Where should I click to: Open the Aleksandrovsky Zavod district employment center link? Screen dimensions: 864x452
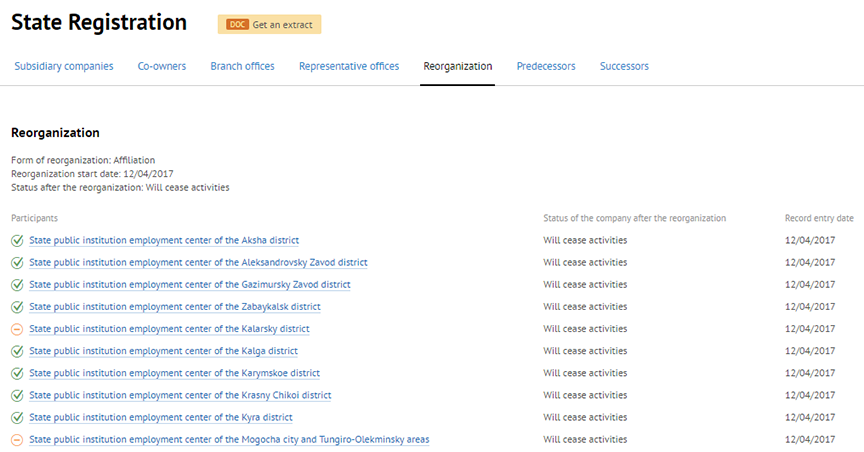point(198,262)
